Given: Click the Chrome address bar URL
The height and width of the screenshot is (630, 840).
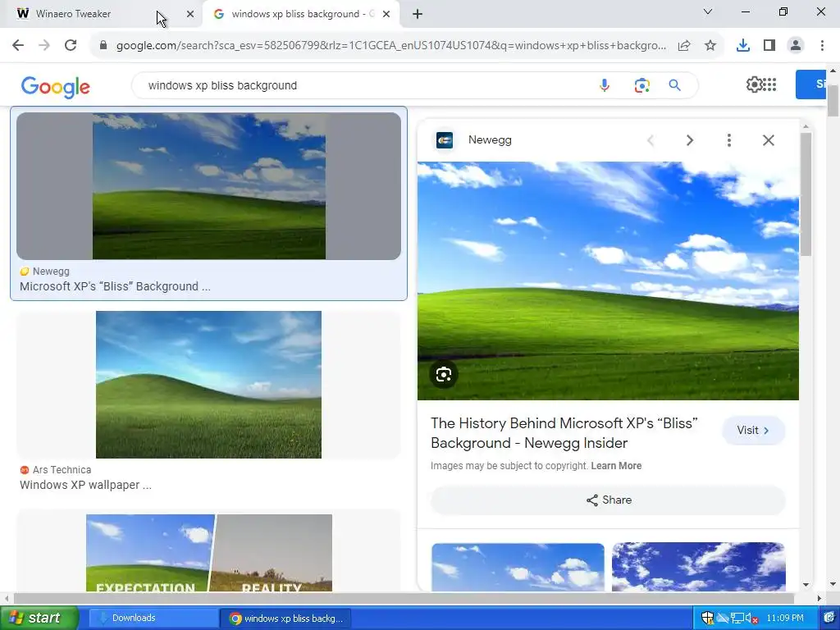Looking at the screenshot, I should pyautogui.click(x=391, y=46).
